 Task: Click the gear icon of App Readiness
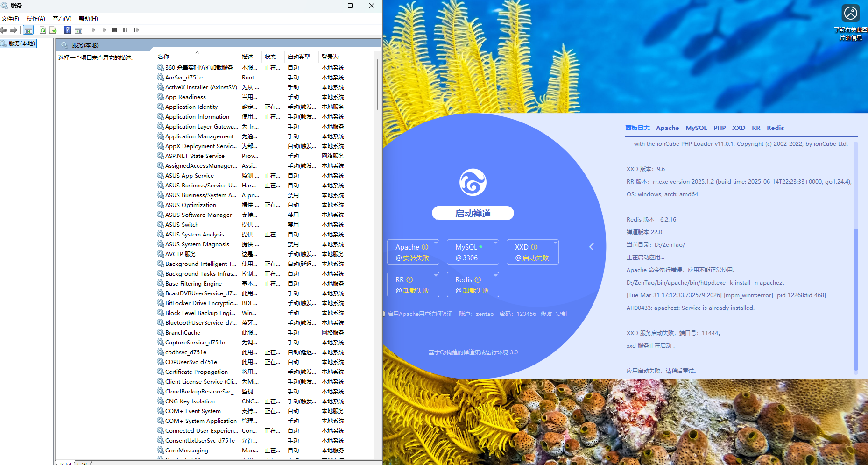[x=161, y=97]
